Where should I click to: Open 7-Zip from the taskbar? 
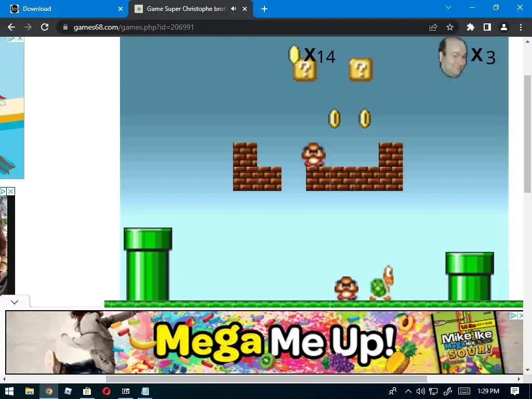coord(126,391)
